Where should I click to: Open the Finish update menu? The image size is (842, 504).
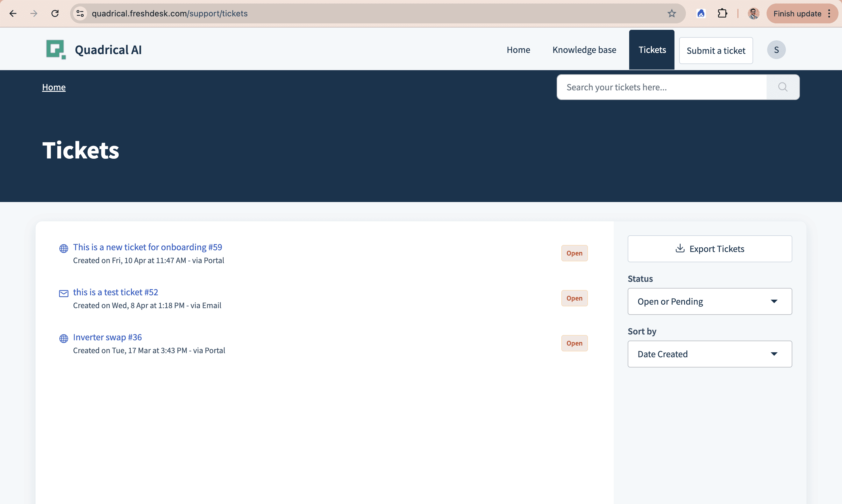(x=802, y=13)
